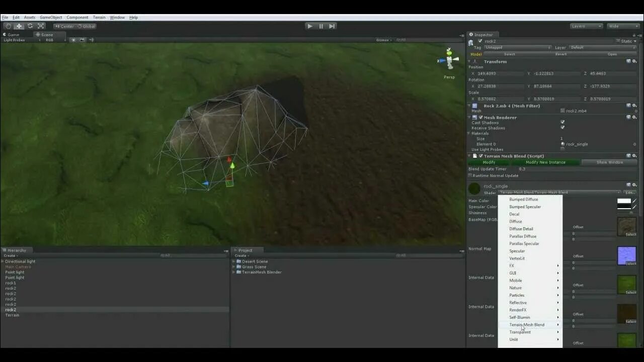The width and height of the screenshot is (644, 362).
Task: Open the Terrain menu
Action: 99,17
